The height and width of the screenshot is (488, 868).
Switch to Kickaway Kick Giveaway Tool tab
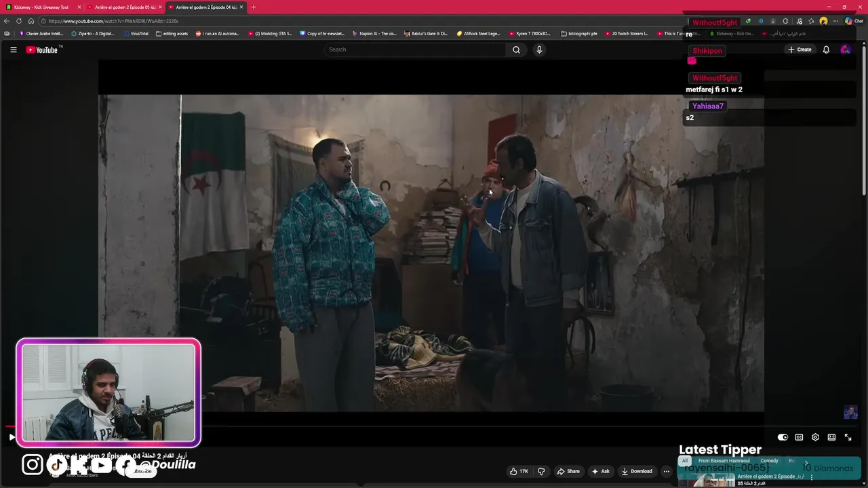click(x=43, y=7)
